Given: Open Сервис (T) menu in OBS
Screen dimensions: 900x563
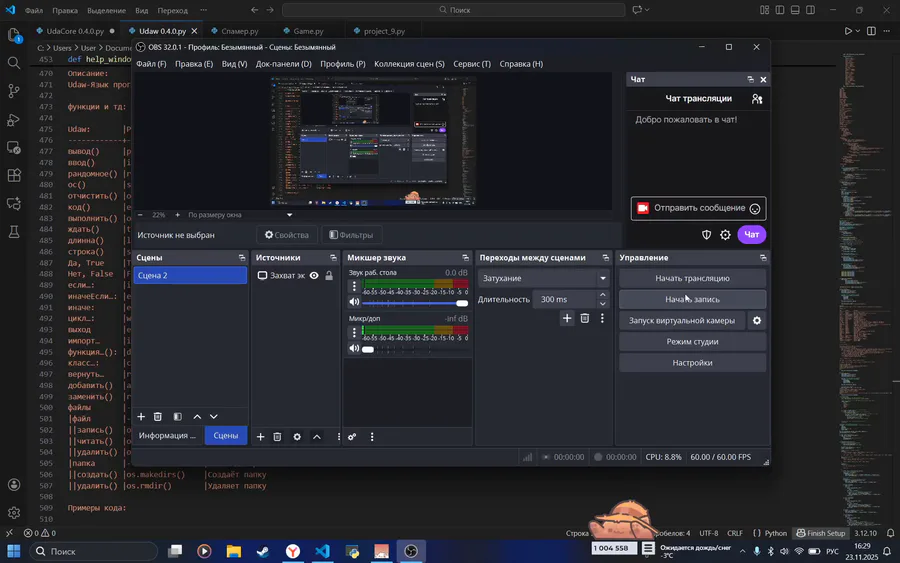Looking at the screenshot, I should 472,64.
